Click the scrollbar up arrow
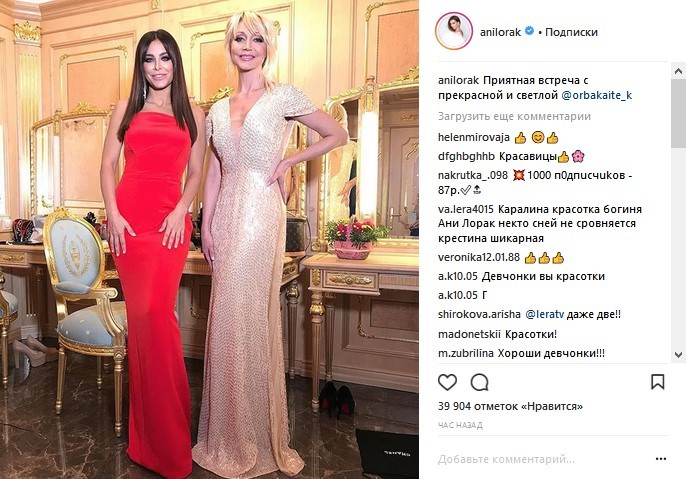Viewport: 686px width, 479px height. tap(679, 71)
